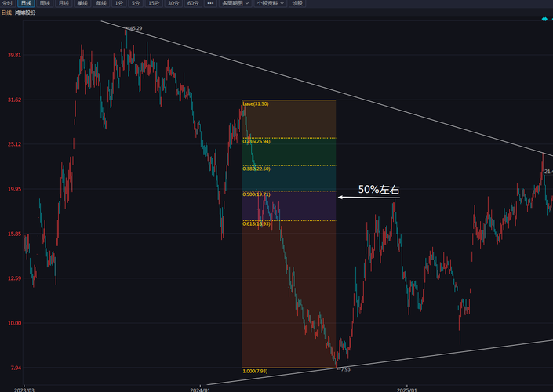
Task: Click the 鸿博股份 stock name label
Action: pos(25,13)
